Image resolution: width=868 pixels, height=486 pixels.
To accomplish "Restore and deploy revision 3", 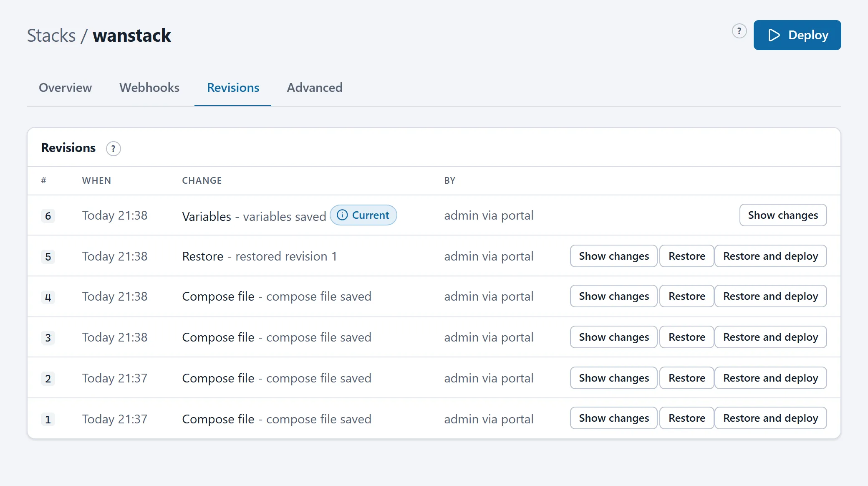I will click(x=770, y=337).
